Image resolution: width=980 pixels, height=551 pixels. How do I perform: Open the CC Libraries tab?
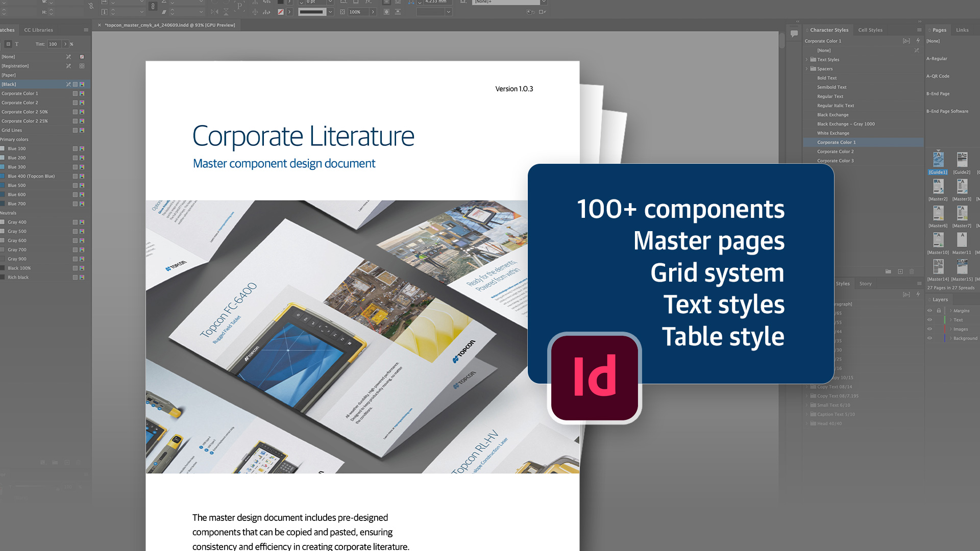(38, 30)
